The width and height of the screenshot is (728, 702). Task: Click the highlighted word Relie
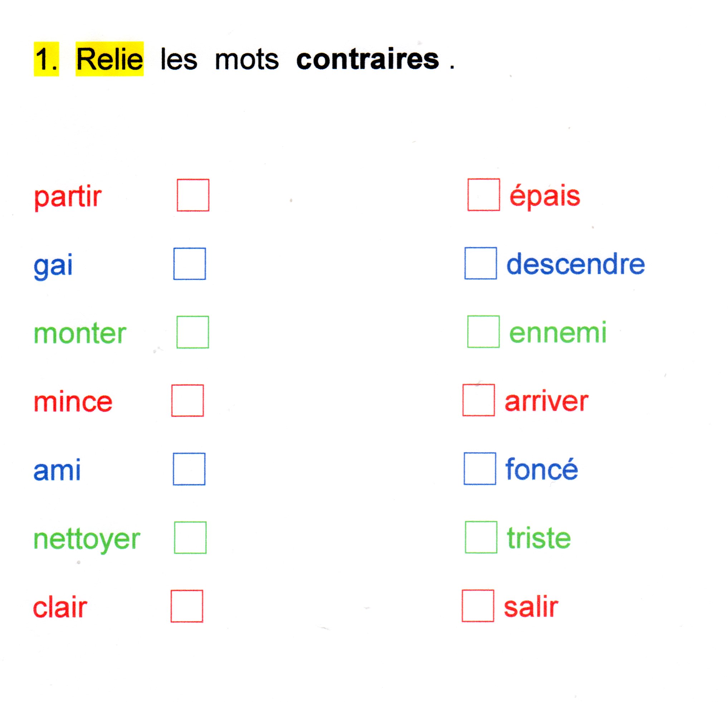(109, 59)
